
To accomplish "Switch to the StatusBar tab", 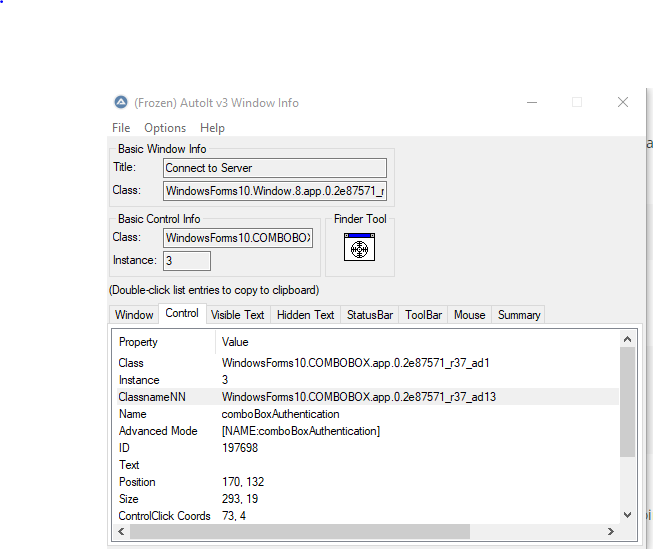I will tap(370, 314).
